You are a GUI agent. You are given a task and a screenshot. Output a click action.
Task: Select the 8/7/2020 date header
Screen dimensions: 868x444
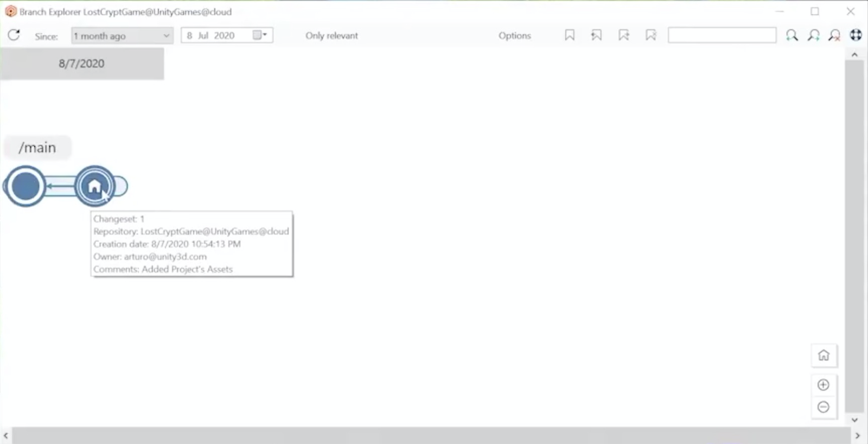click(x=82, y=64)
